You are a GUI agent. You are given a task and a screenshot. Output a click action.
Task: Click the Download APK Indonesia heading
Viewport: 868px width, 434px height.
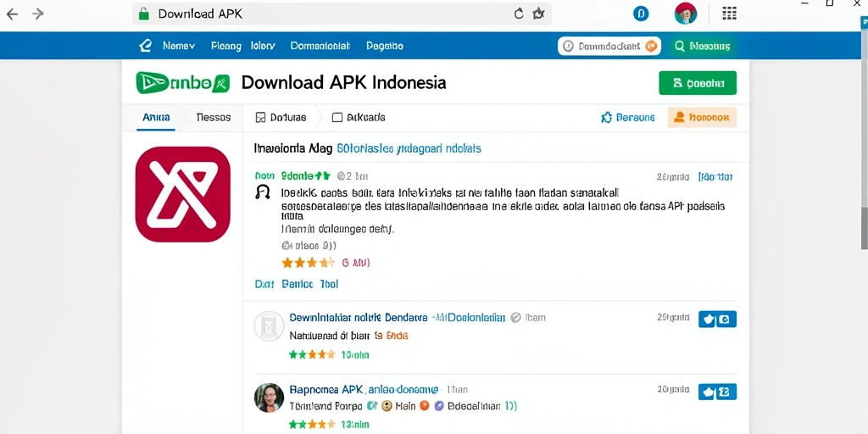pyautogui.click(x=344, y=82)
